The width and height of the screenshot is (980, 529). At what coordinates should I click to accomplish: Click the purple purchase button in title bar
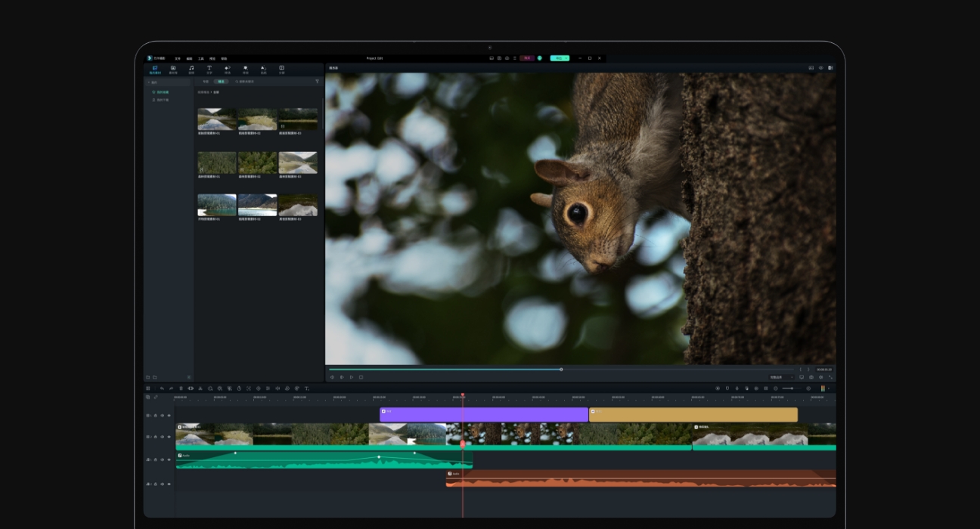tap(527, 58)
